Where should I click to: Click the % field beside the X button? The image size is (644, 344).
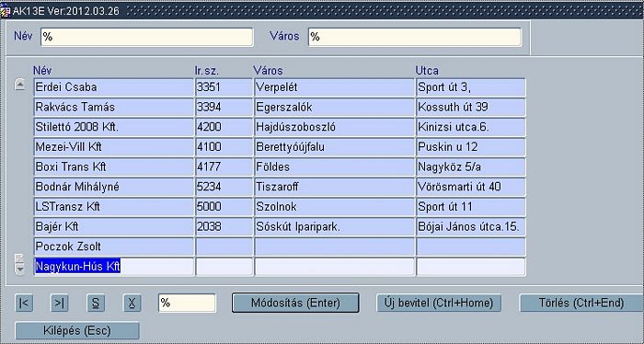click(187, 303)
